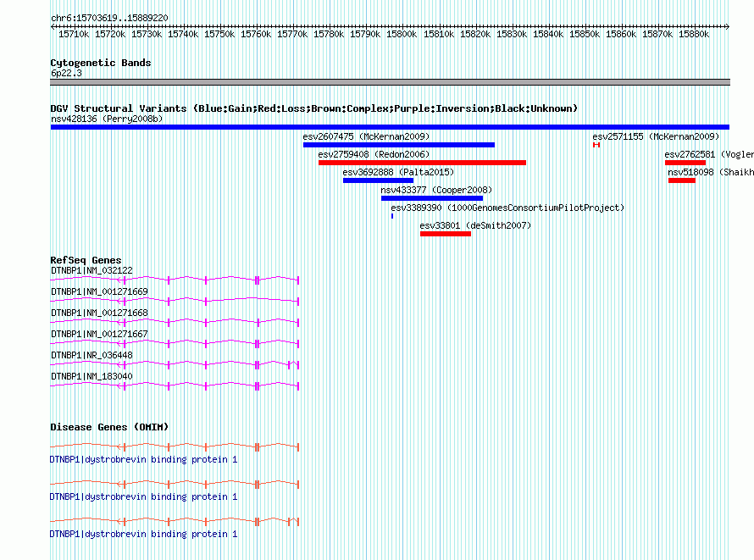The height and width of the screenshot is (560, 754).
Task: Click the DTNBP1|NM_001271669 gene glyph
Action: (x=175, y=301)
